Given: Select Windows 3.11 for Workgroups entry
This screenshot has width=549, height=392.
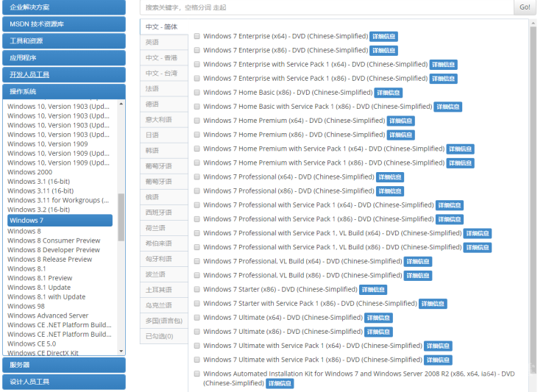Looking at the screenshot, I should click(58, 200).
